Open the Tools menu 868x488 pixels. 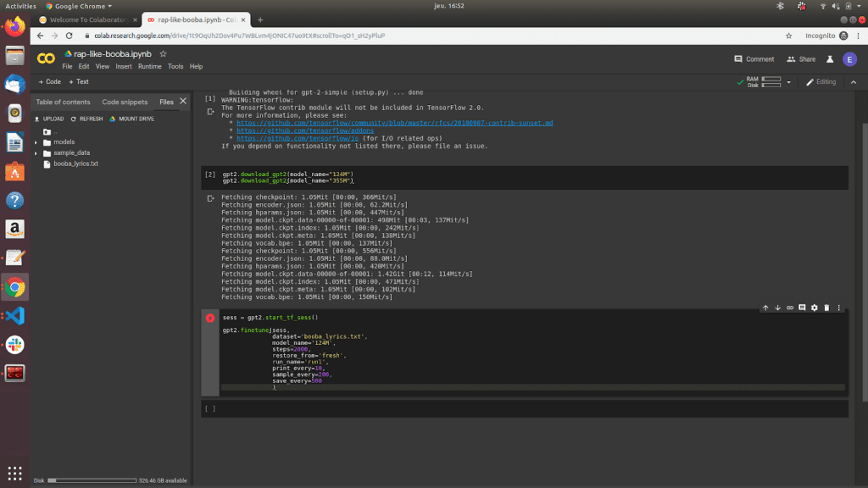pos(175,66)
